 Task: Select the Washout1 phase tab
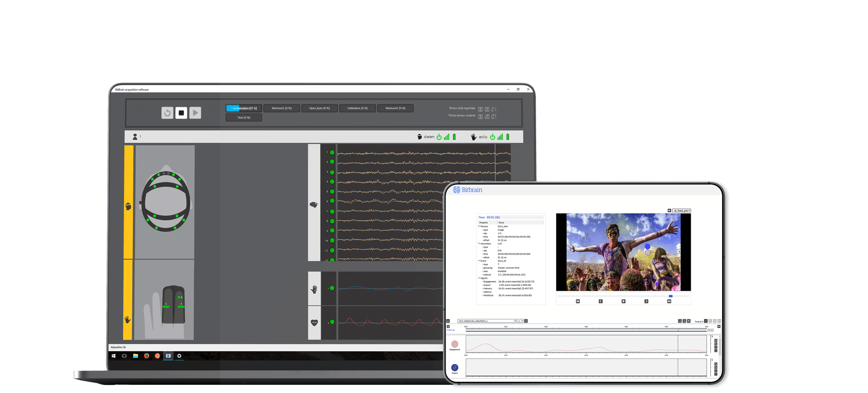(282, 108)
